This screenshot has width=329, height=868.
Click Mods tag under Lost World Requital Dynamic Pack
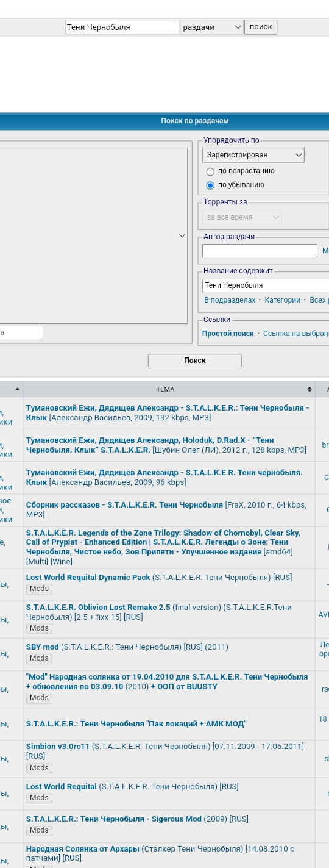pos(39,589)
